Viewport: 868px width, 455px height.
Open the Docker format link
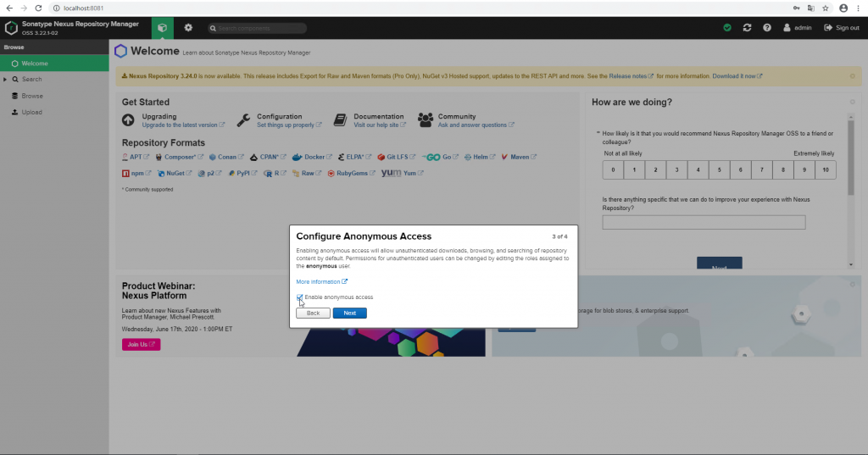click(312, 158)
